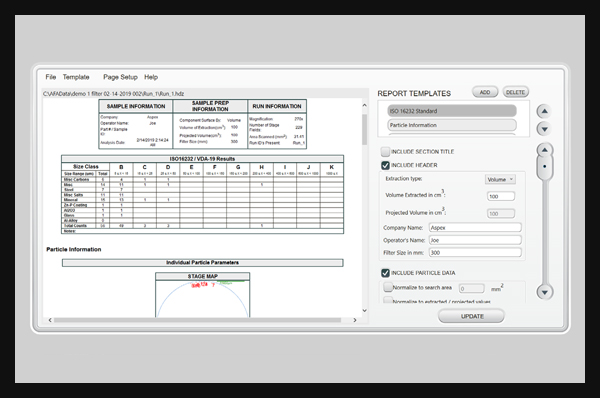Click column B in results table
The image size is (600, 398).
pyautogui.click(x=121, y=167)
